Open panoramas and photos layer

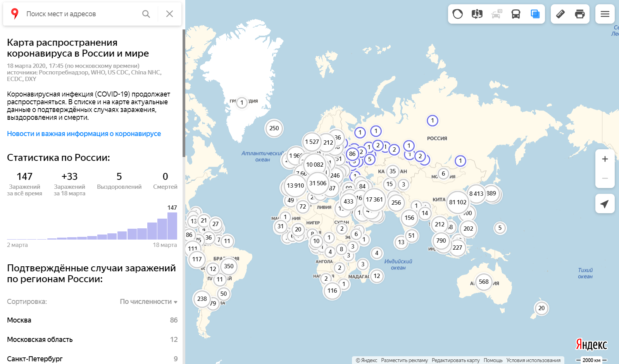477,14
